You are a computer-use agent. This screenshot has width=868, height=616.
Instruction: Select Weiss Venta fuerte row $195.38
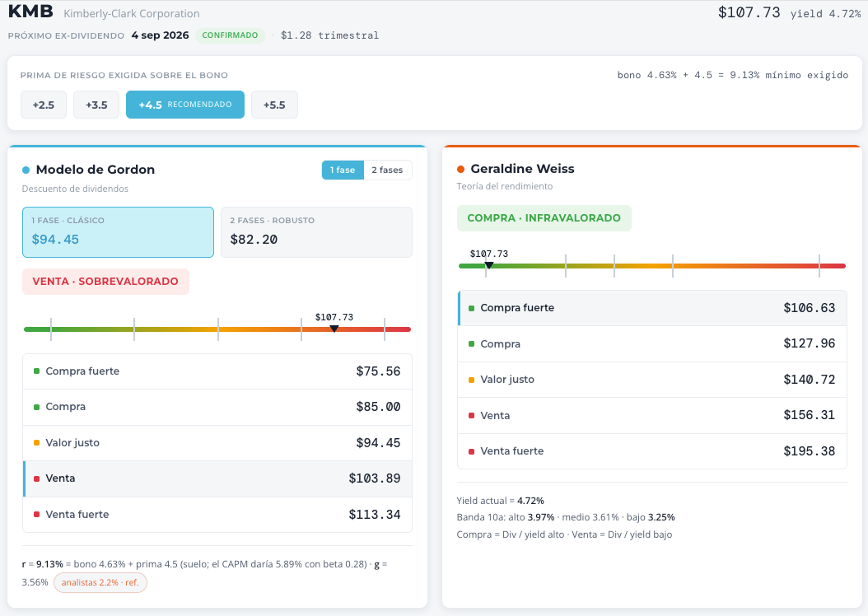coord(652,451)
